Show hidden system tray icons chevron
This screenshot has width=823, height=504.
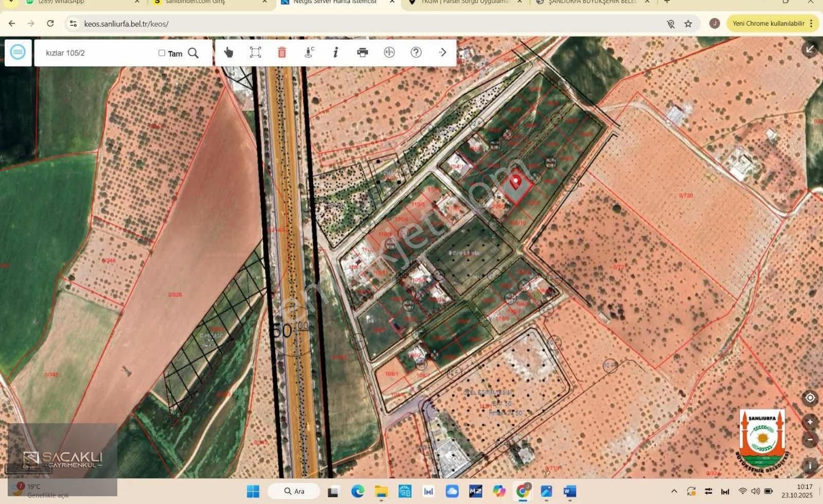tap(674, 491)
